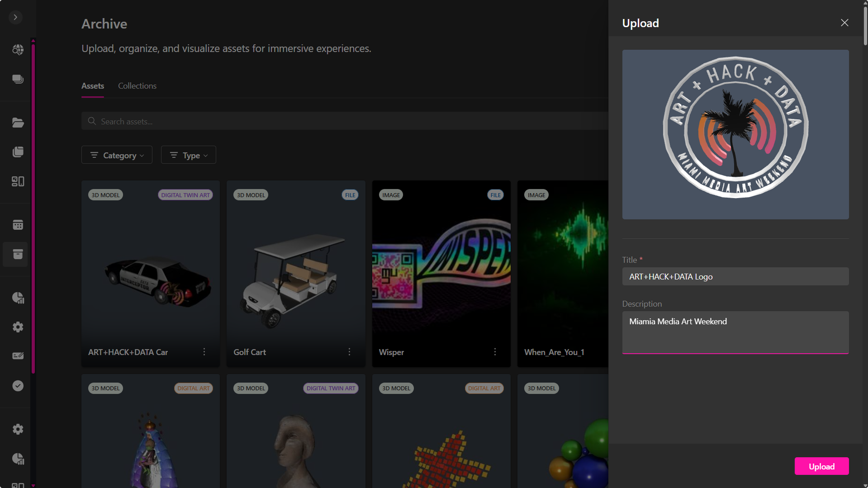The image size is (868, 488).
Task: Click the circled checkmark sidebar icon
Action: tap(18, 386)
